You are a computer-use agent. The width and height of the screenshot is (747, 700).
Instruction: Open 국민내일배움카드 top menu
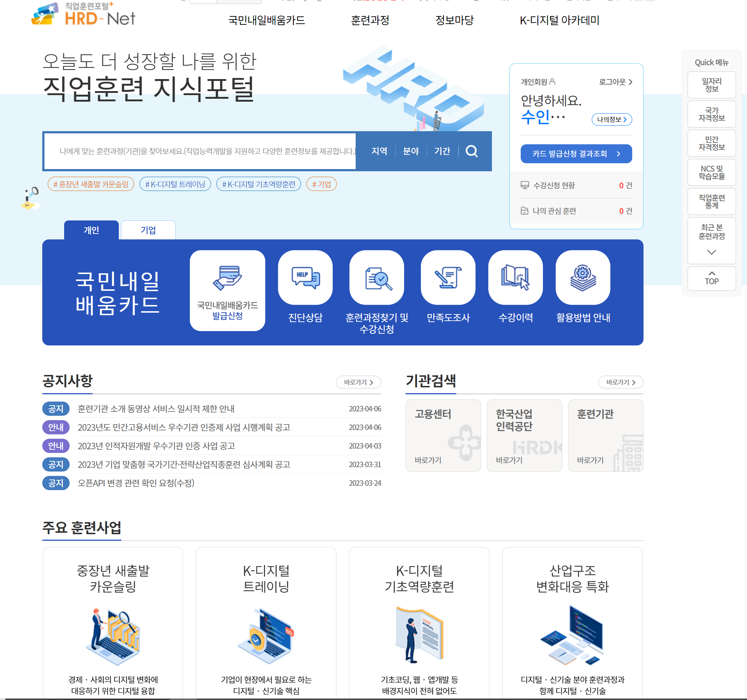(266, 20)
